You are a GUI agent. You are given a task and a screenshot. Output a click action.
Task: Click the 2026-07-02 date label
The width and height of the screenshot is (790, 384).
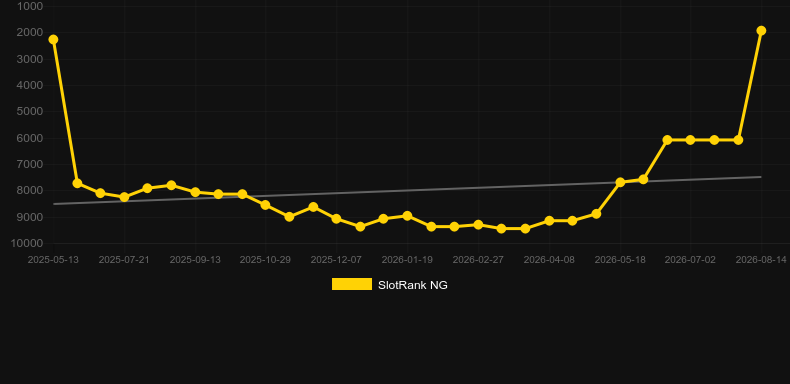coord(690,260)
